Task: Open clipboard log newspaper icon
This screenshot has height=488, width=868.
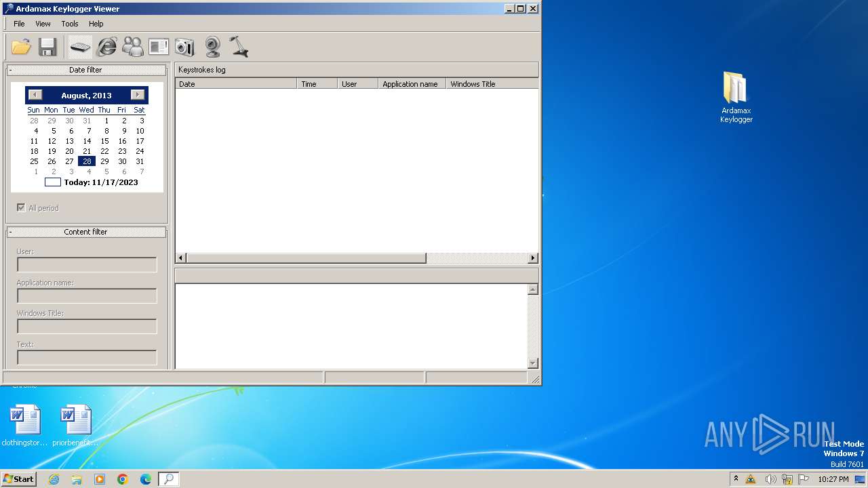Action: [159, 47]
